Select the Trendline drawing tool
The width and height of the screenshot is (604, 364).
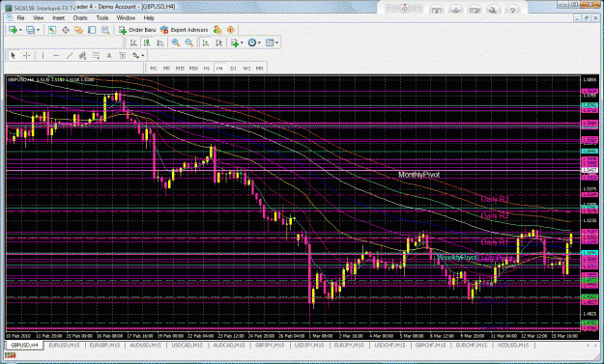point(70,56)
